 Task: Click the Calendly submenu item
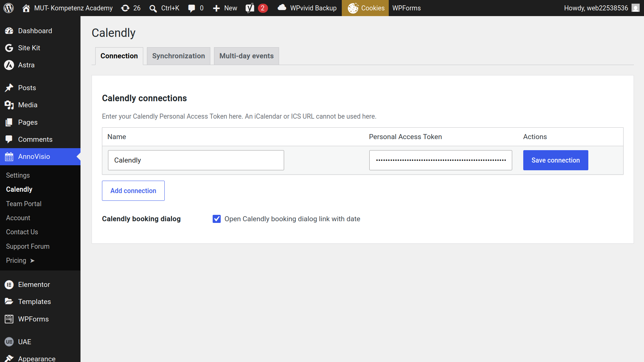pos(19,189)
